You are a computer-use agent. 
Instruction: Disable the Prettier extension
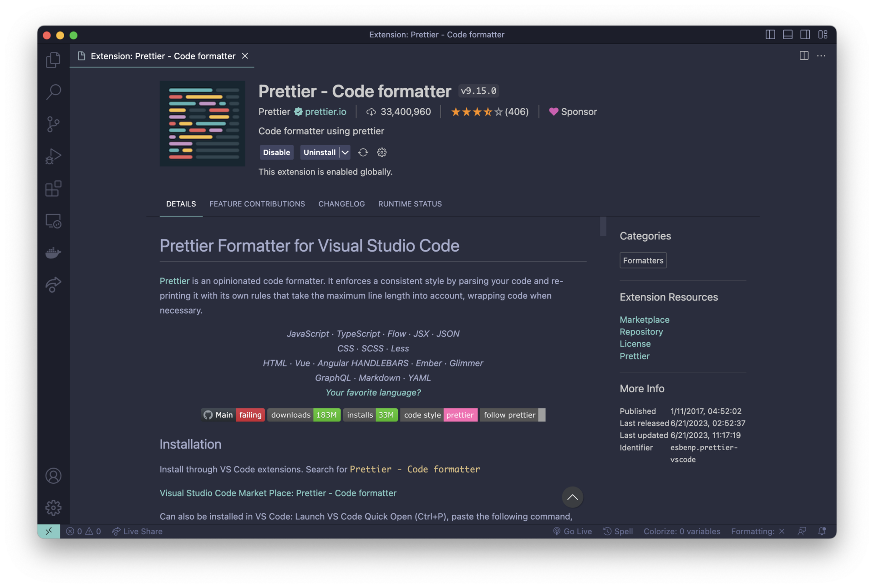coord(276,152)
